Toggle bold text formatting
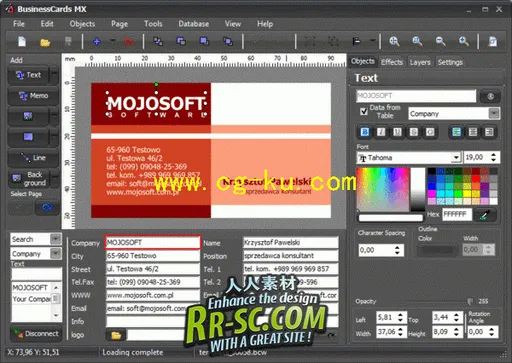The width and height of the screenshot is (512, 363). click(365, 132)
